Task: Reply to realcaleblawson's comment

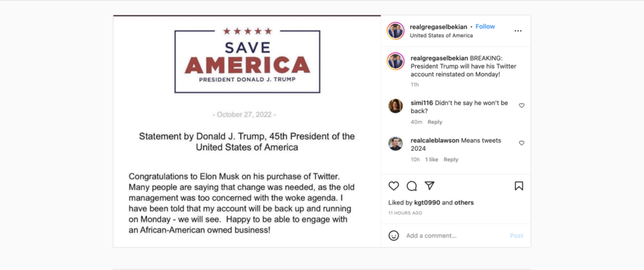Action: pos(451,159)
